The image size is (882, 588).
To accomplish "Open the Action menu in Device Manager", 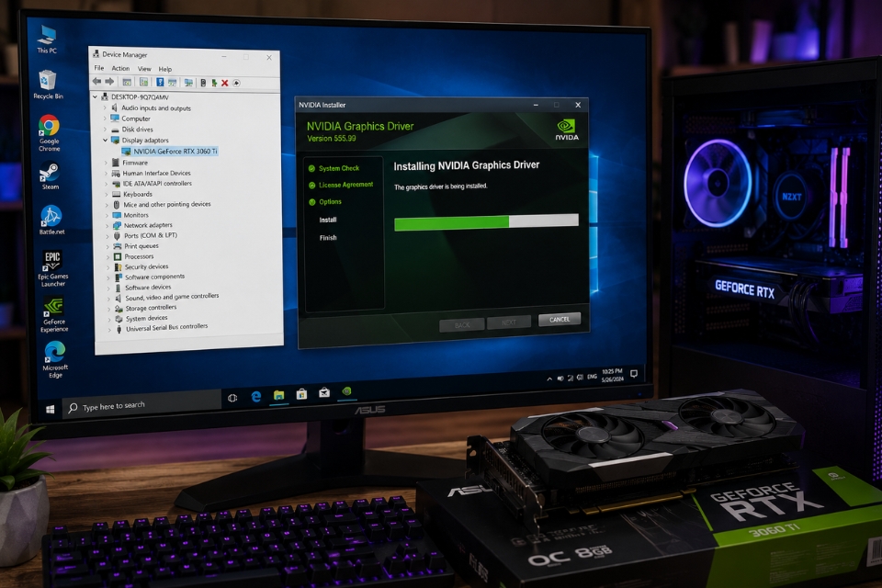I will [x=120, y=68].
